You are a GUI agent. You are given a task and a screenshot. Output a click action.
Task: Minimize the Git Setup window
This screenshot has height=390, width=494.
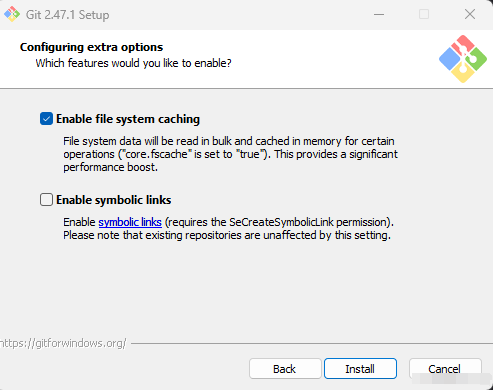(379, 14)
